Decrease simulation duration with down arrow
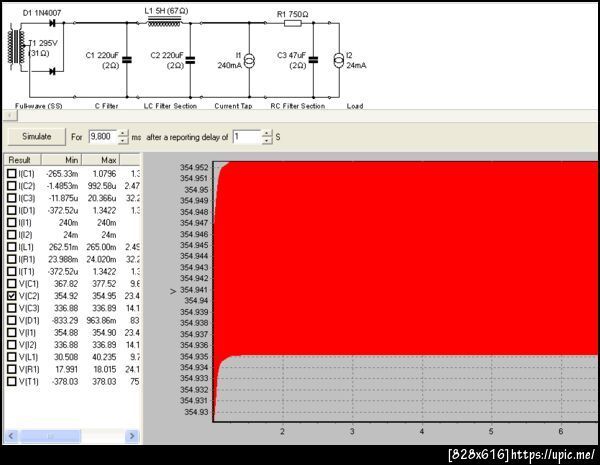The image size is (600, 465). (x=123, y=140)
